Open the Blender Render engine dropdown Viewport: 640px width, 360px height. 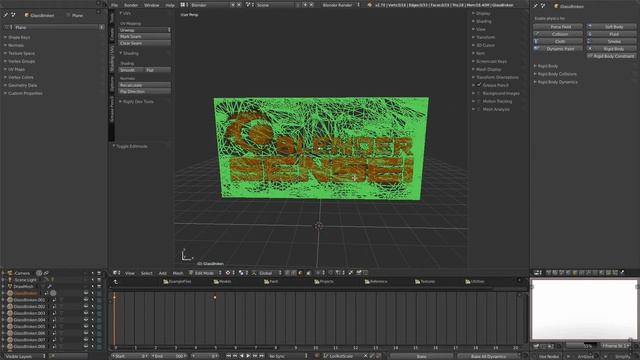[341, 5]
